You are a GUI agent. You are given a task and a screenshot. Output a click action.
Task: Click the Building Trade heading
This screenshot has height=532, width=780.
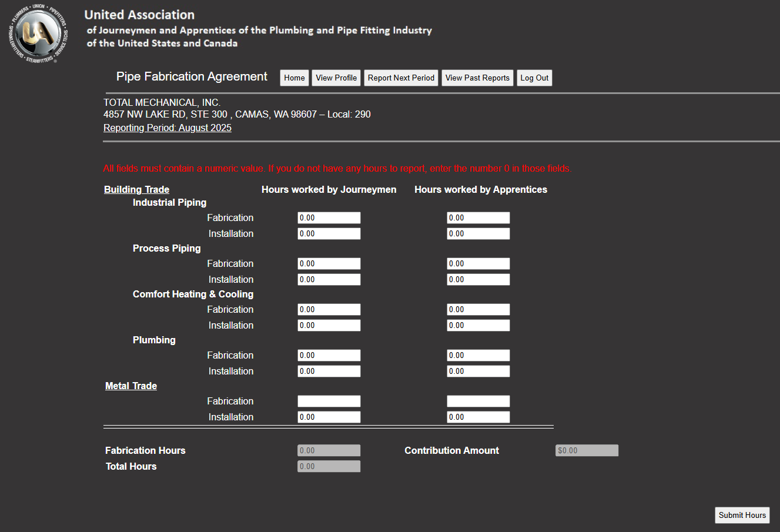coord(136,189)
